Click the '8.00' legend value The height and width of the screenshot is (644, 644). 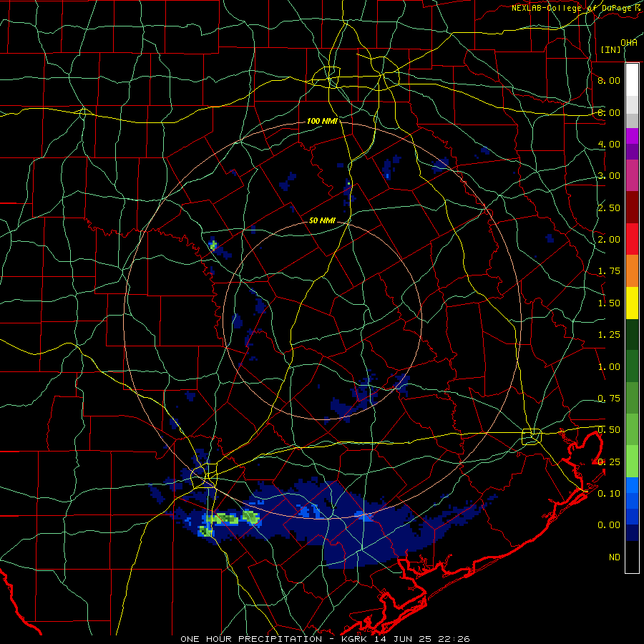[x=609, y=80]
